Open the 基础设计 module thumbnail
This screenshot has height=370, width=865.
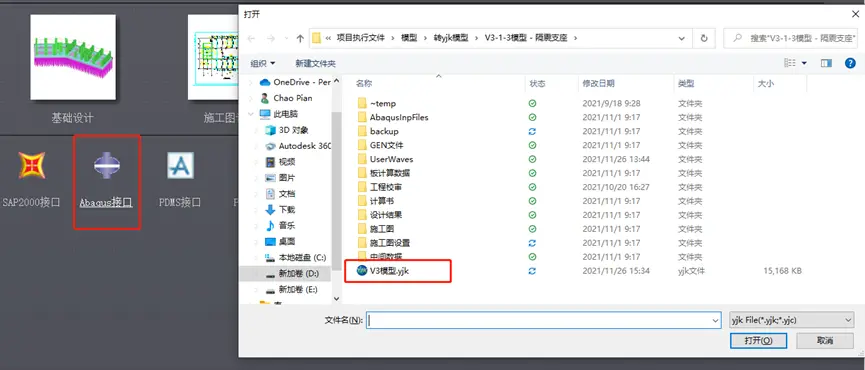coord(73,57)
